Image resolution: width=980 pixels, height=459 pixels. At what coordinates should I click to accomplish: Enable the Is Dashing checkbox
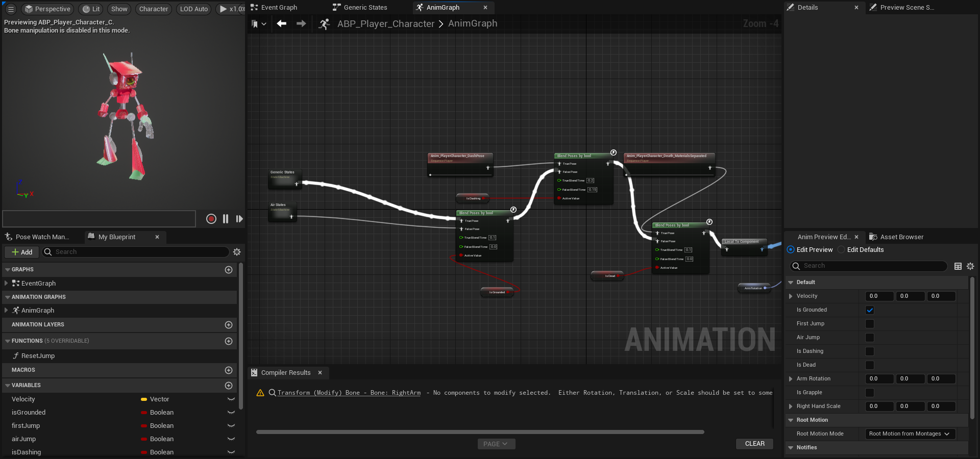point(870,351)
